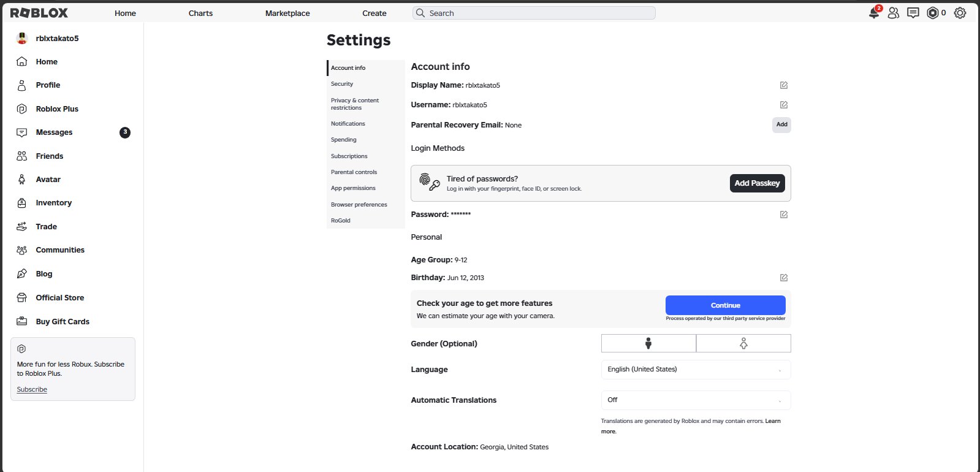980x472 pixels.
Task: Open Charts in the top navigation
Action: pyautogui.click(x=200, y=13)
